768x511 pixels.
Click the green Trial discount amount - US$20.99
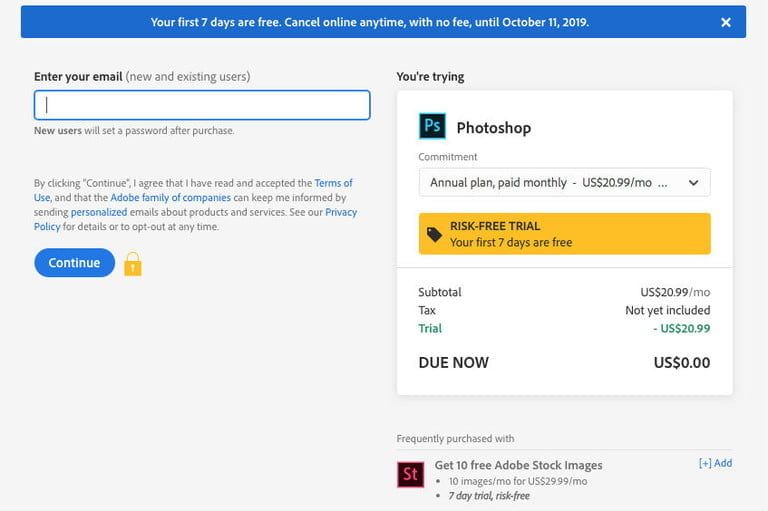point(681,328)
